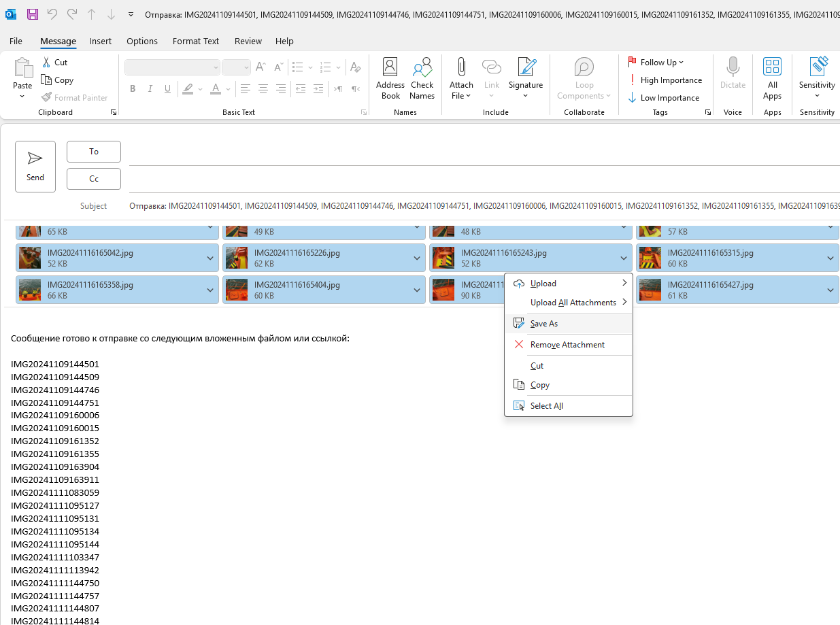Run Check Names on recipients
Screen dimensions: 840x625
point(422,79)
